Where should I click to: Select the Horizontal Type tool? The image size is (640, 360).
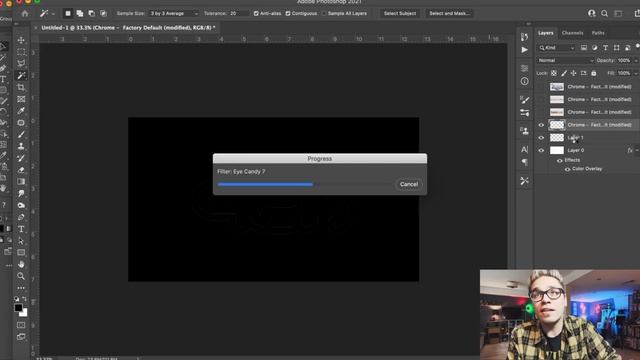coord(21,229)
